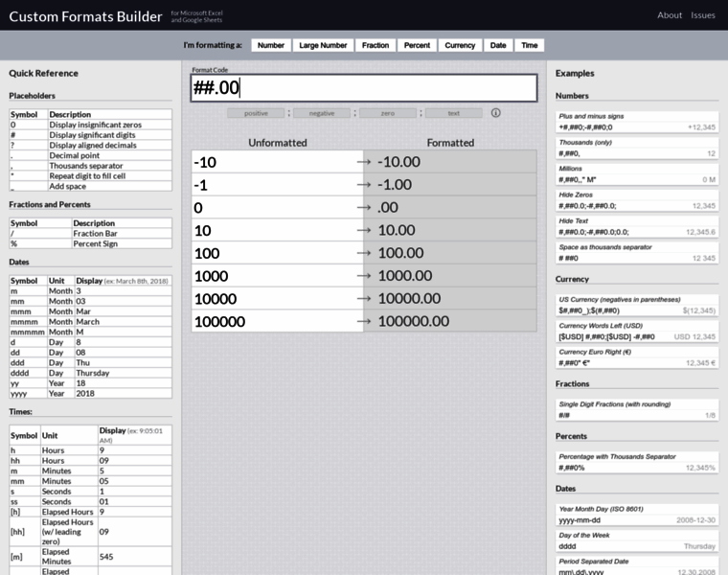This screenshot has height=575, width=728.
Task: Apply the Plus and minus signs example
Action: click(x=637, y=121)
